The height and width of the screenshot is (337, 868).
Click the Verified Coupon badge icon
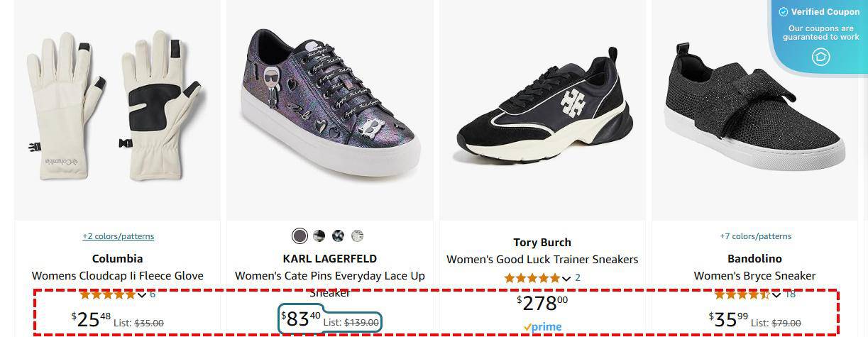(784, 12)
